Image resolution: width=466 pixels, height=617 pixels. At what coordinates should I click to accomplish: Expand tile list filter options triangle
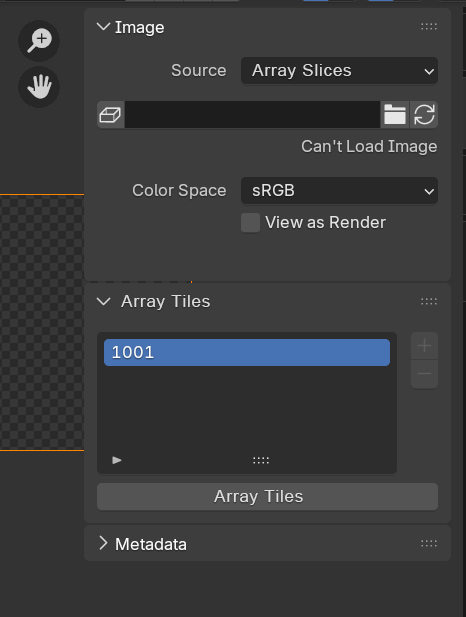(116, 460)
